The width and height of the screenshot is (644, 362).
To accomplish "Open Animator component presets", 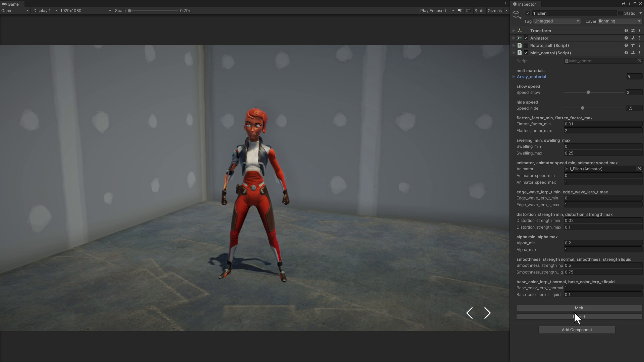I will (633, 38).
